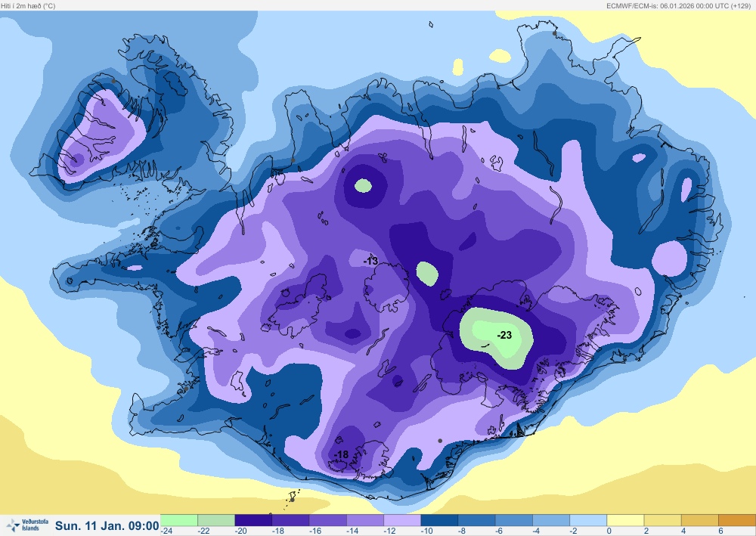Select the orange legend swatch above 6
The height and width of the screenshot is (536, 756).
click(737, 520)
